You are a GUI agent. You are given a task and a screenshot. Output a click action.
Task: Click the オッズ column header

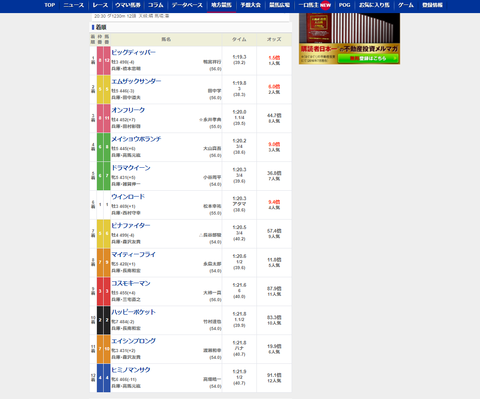coord(274,39)
